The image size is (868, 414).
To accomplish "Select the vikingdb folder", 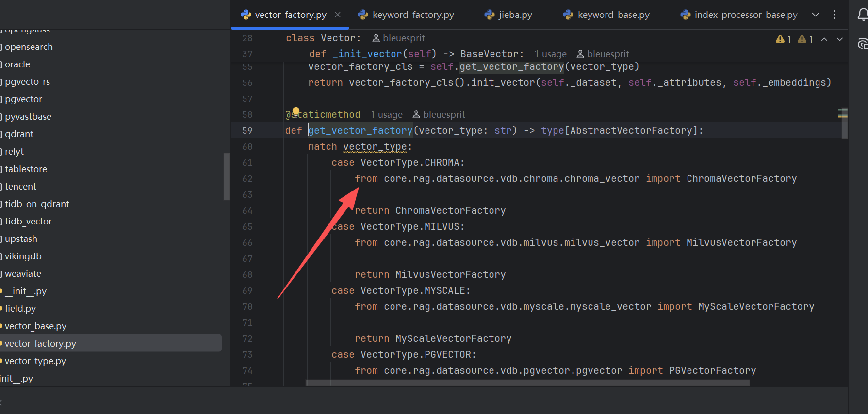I will point(23,256).
